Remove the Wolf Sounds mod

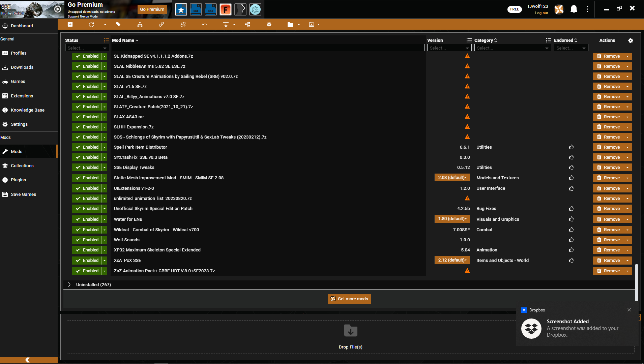coord(608,240)
